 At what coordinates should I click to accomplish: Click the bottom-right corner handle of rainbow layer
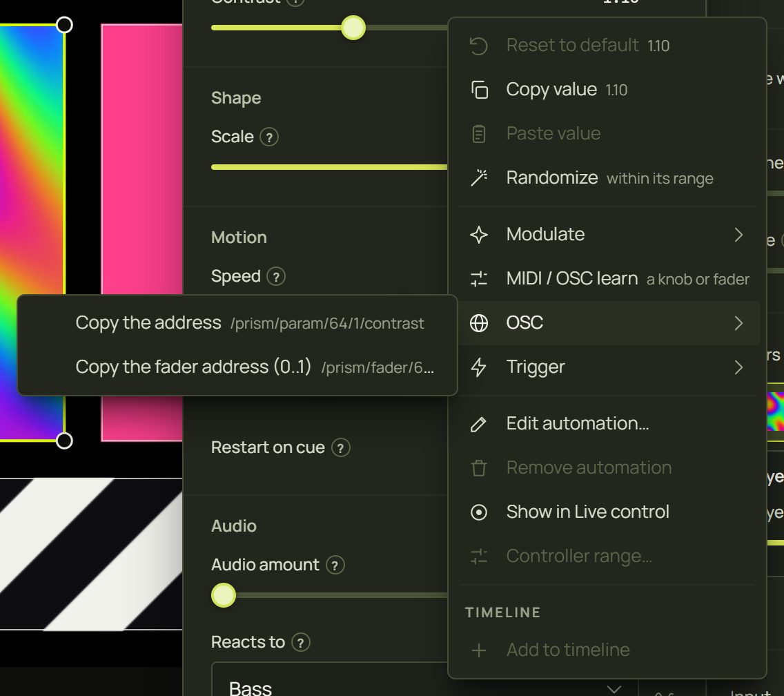(x=64, y=441)
